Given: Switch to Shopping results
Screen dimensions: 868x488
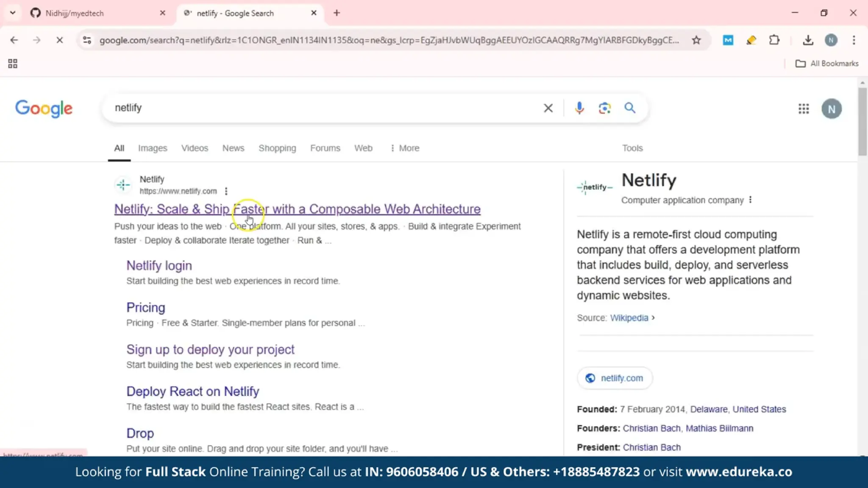Looking at the screenshot, I should click(277, 148).
